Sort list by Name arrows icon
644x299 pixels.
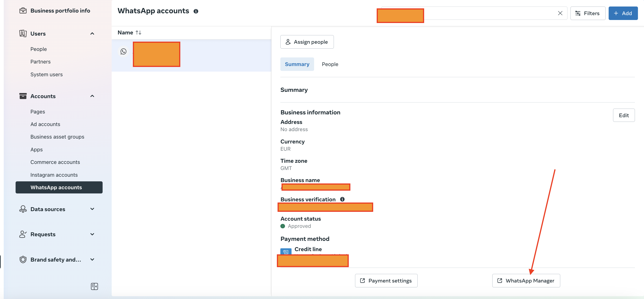coord(138,33)
